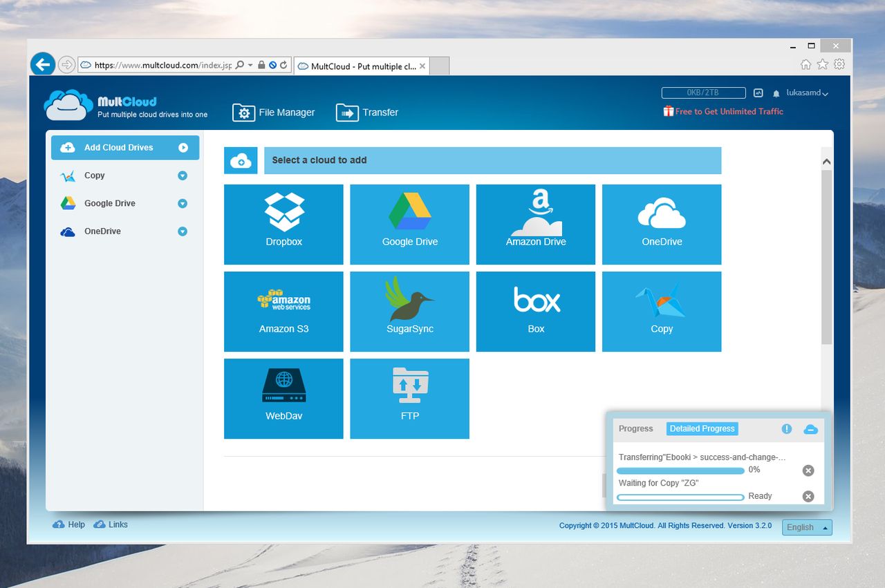The image size is (885, 588).
Task: Click the scroll up arrow on page scrollbar
Action: point(827,161)
